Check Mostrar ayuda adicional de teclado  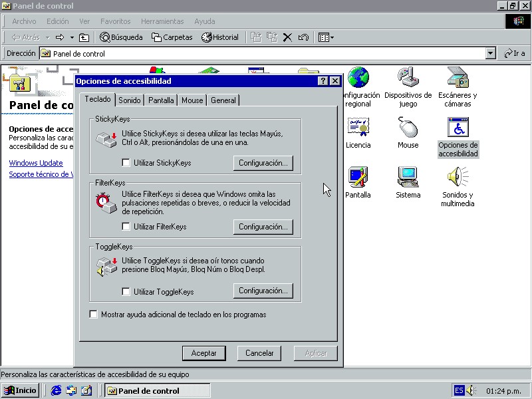[x=93, y=314]
